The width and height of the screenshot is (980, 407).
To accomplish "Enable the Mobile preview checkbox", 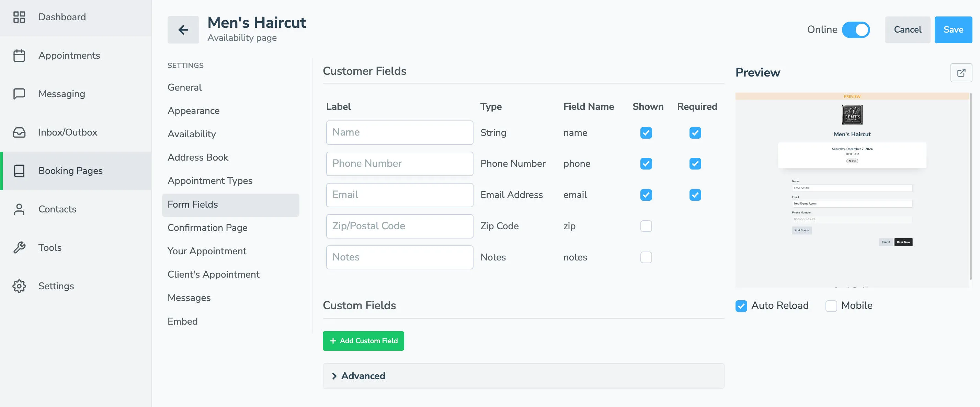I will 831,306.
